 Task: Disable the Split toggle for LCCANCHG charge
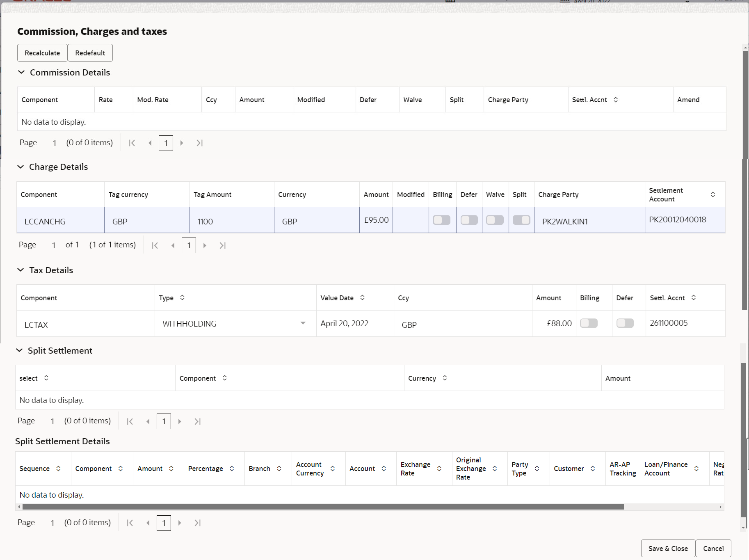pyautogui.click(x=521, y=220)
